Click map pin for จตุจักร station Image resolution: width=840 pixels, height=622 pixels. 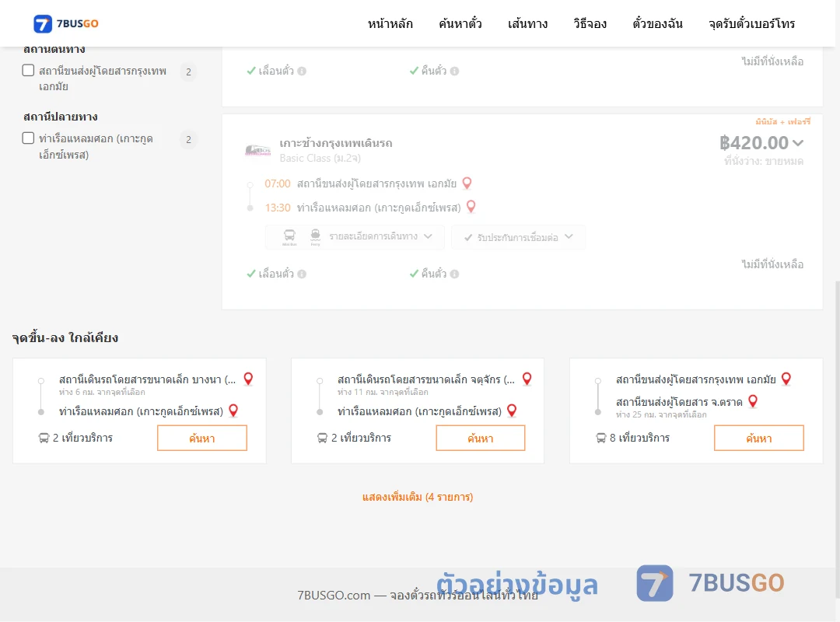(x=527, y=379)
